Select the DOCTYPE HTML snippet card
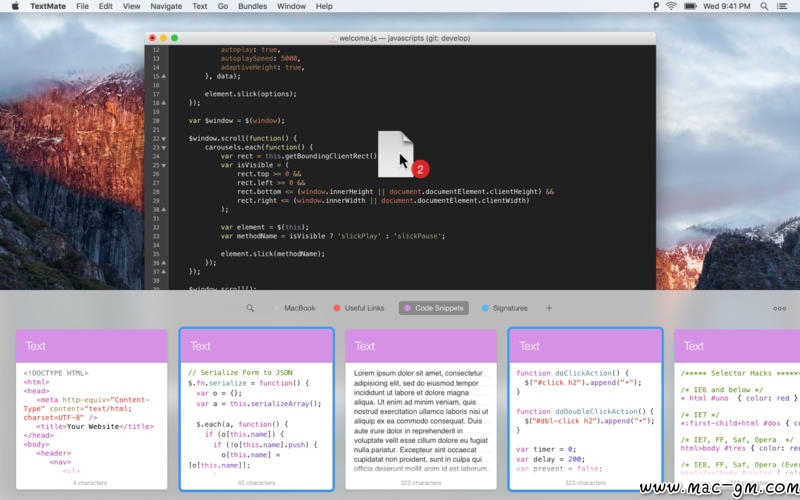800x500 pixels. pos(91,410)
